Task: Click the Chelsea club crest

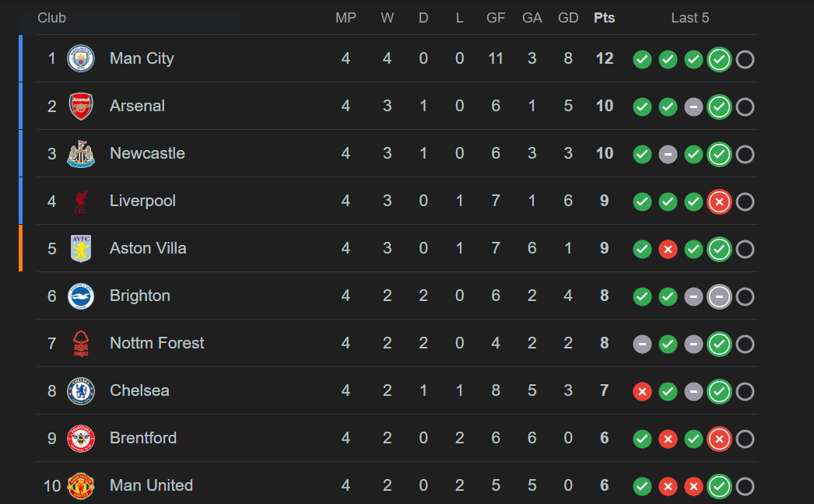Action: (x=81, y=391)
